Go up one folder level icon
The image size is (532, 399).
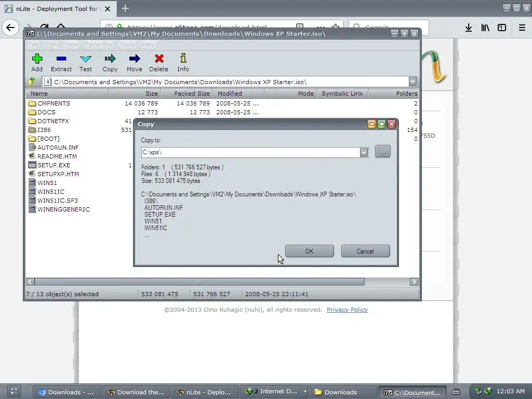point(32,82)
